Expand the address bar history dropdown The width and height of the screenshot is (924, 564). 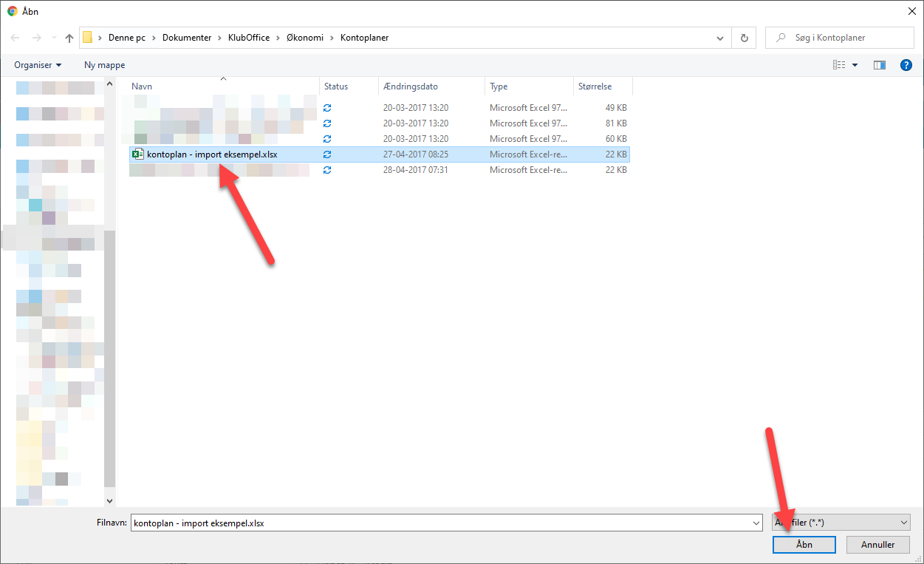pyautogui.click(x=720, y=38)
